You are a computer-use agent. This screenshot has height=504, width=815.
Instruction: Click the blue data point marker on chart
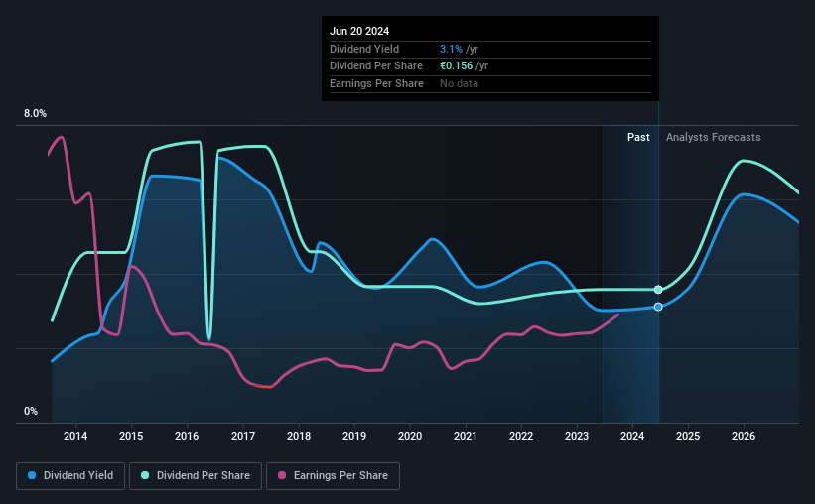[x=658, y=307]
